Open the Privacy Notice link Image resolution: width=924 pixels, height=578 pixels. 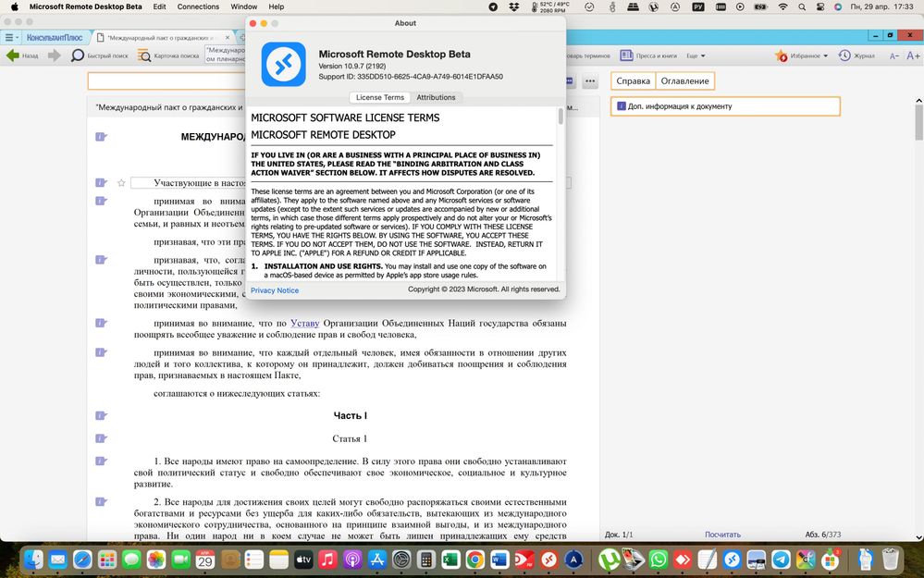point(275,290)
